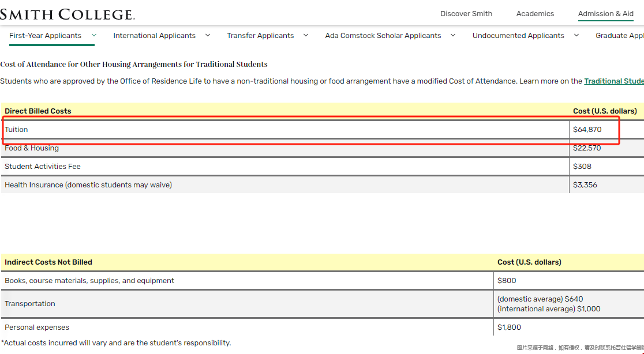Select the Actual costs incurred footnote
This screenshot has height=354, width=644.
point(116,343)
